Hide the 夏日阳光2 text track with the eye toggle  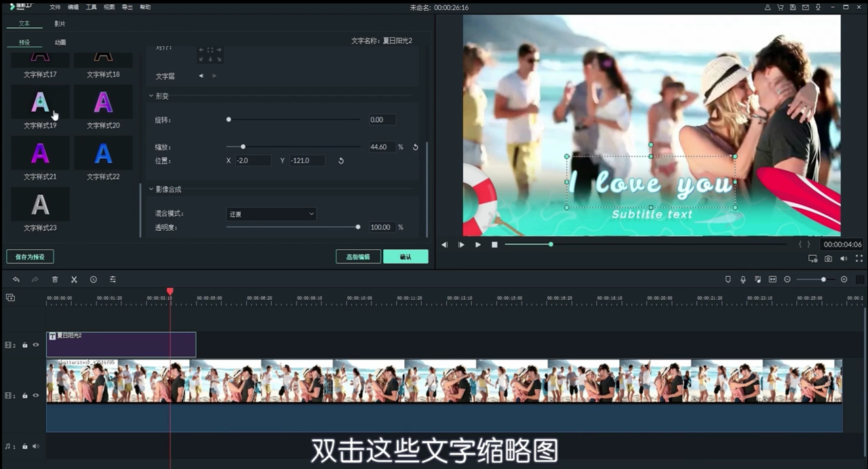[36, 345]
